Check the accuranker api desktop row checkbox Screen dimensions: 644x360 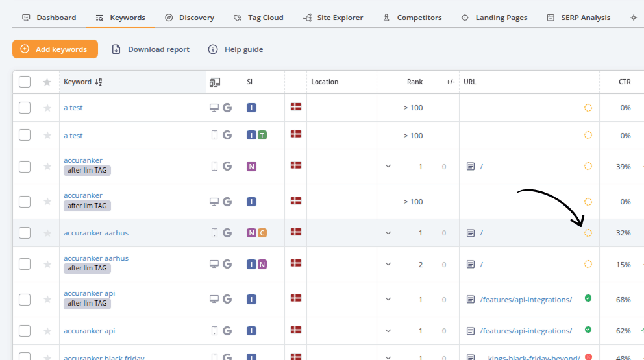[25, 299]
